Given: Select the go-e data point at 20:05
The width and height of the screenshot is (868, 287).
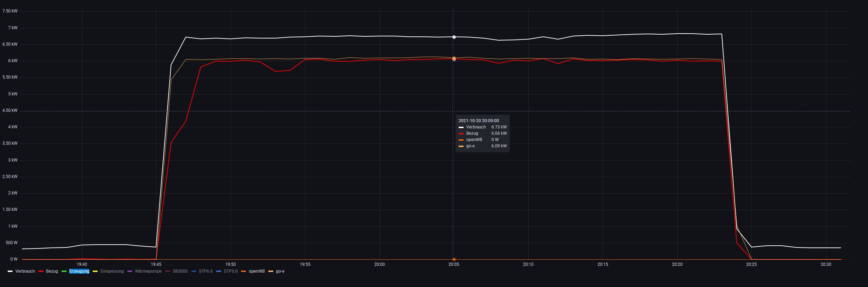Looking at the screenshot, I should [x=454, y=58].
